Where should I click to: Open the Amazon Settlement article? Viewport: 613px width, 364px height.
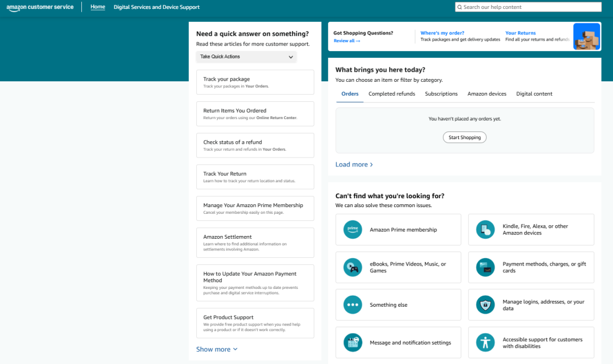[255, 243]
